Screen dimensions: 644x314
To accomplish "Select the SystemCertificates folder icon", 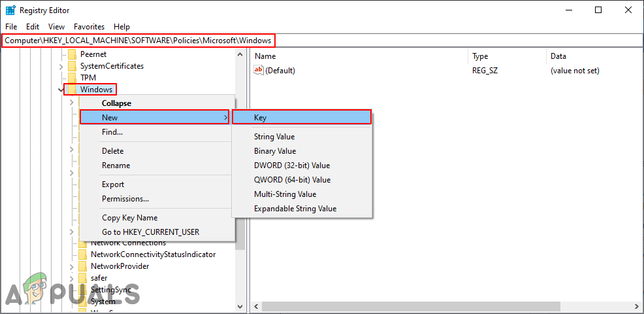I will point(72,66).
